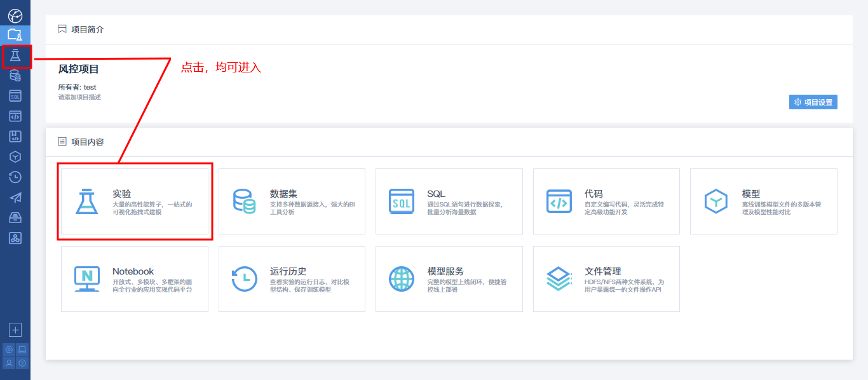Click the three-circles icon in sidebar
The image size is (868, 380).
coord(15,238)
